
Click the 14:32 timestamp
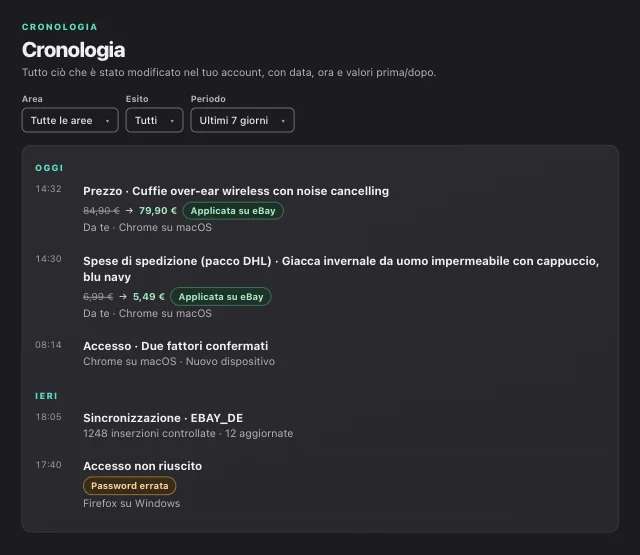coord(49,189)
